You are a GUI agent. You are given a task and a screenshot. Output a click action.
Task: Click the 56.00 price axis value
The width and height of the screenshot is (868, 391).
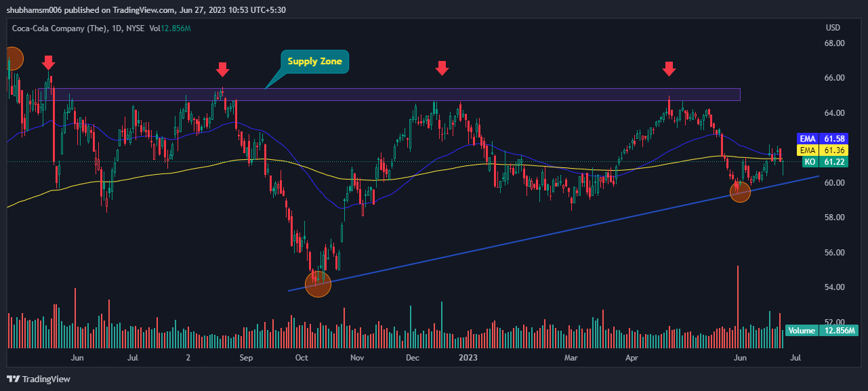click(834, 253)
